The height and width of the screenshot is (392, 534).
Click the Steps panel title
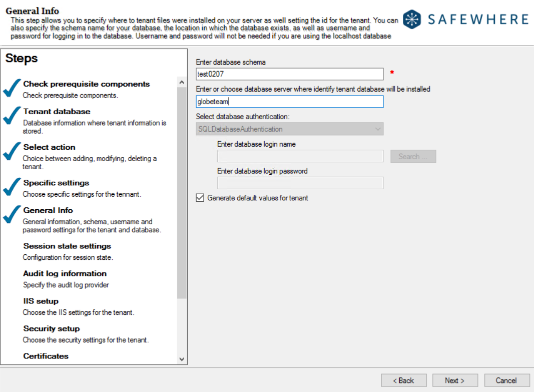point(22,58)
